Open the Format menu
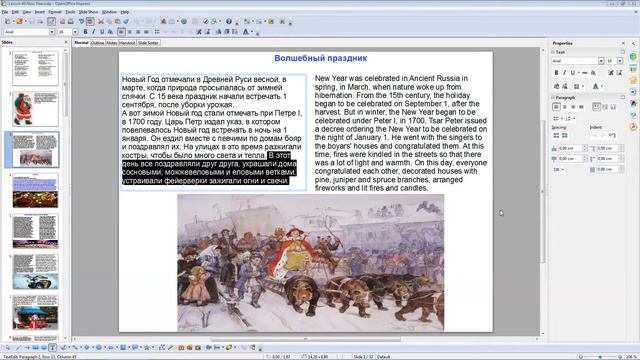640x360 pixels. point(55,12)
